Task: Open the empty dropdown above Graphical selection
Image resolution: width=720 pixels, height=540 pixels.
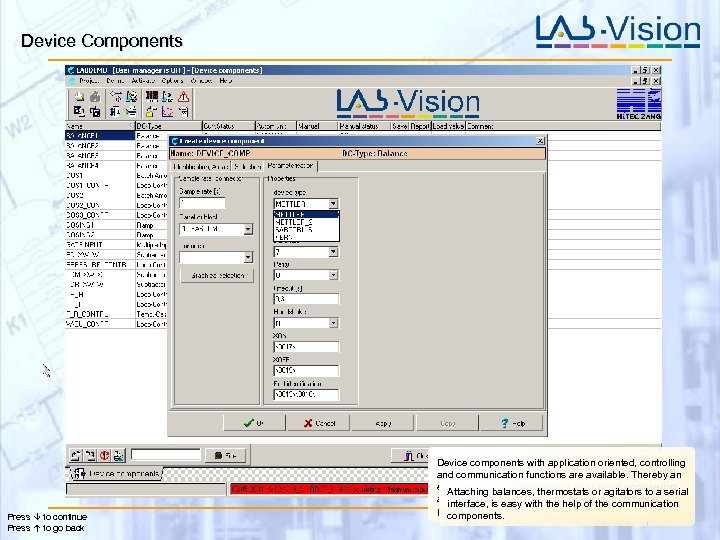Action: 216,258
